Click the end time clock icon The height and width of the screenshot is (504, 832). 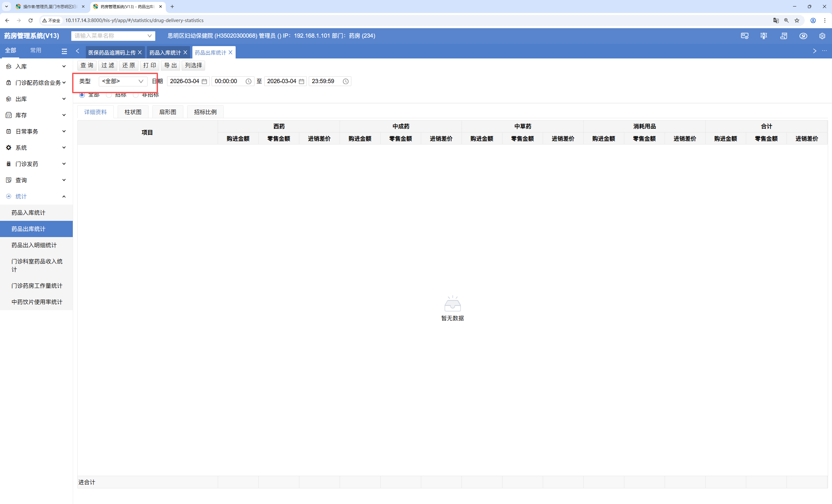pyautogui.click(x=345, y=81)
